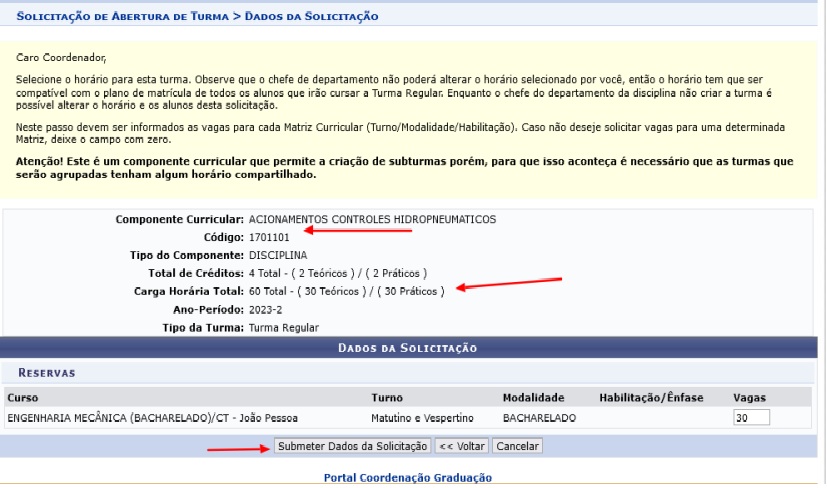
Task: Click the bold Atenção! subturmas warning paragraph
Action: pyautogui.click(x=404, y=168)
